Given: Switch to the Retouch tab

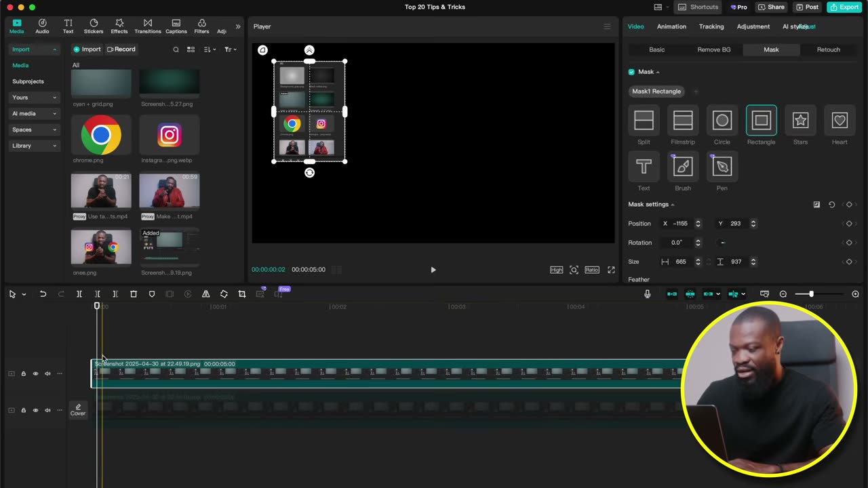Looking at the screenshot, I should click(x=828, y=49).
